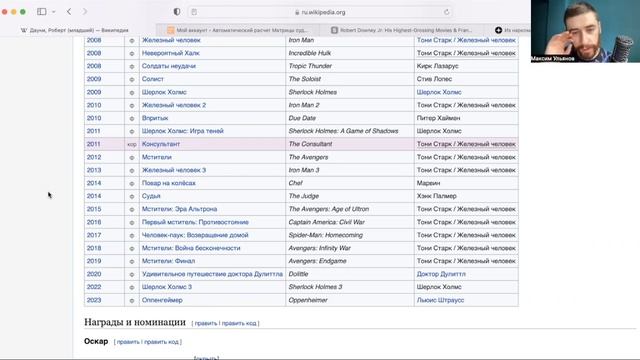640x360 pixels.
Task: Click the Доктор Дулиттл role link
Action: tap(441, 274)
